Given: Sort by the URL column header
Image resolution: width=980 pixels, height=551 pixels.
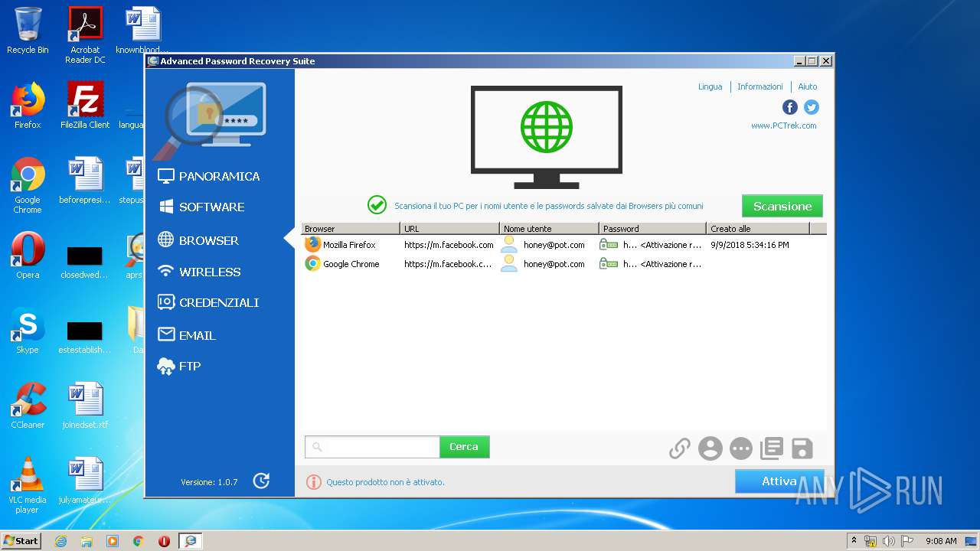Looking at the screenshot, I should click(450, 228).
